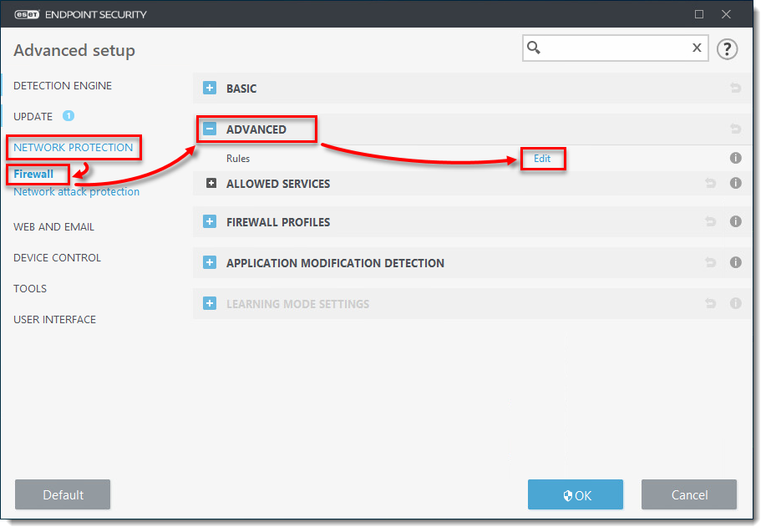Screen dimensions: 766x532
Task: Click the ESET logo in title bar
Action: [x=28, y=13]
